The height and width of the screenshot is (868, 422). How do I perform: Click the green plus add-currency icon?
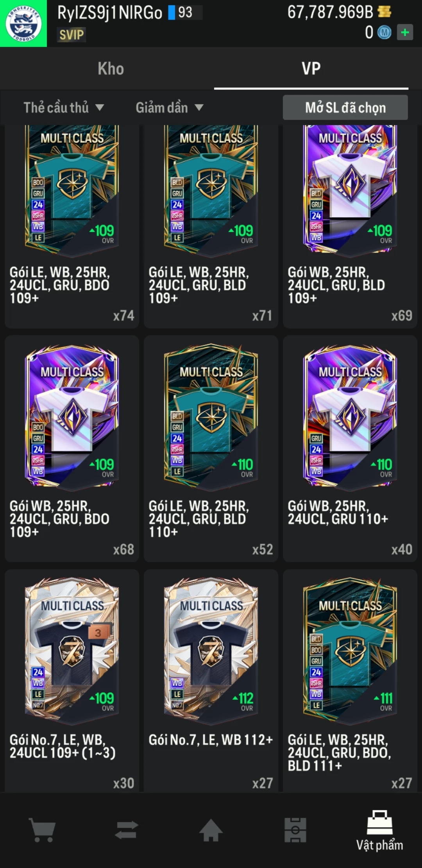coord(405,32)
